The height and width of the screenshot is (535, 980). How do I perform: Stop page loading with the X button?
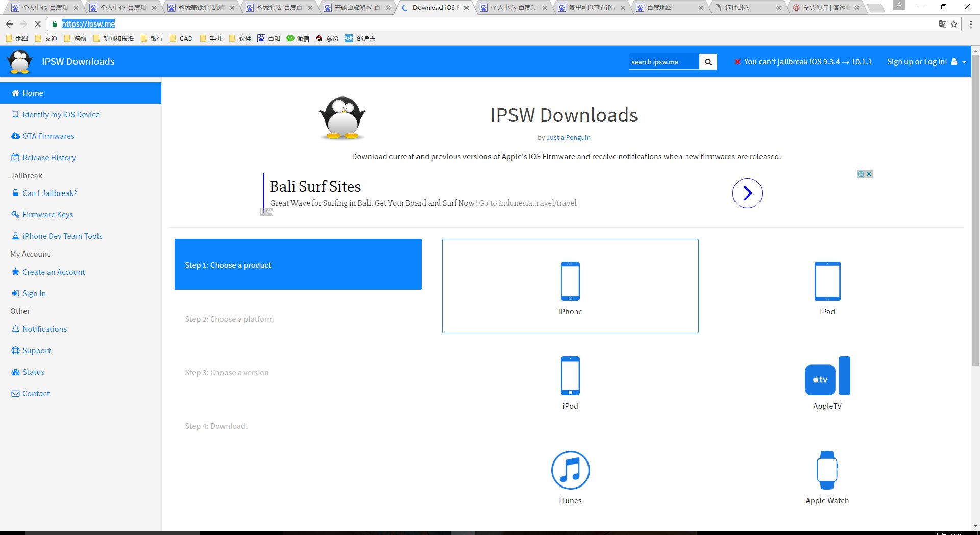(x=37, y=24)
